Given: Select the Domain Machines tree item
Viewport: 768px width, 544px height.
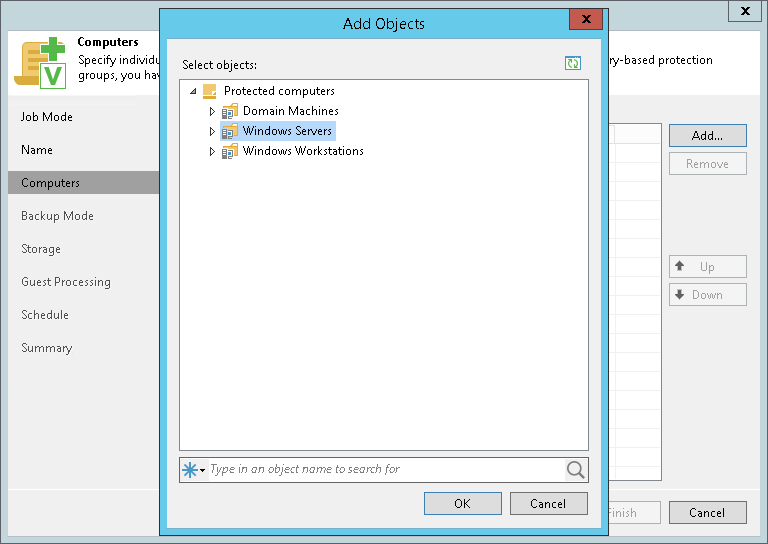Looking at the screenshot, I should [290, 111].
